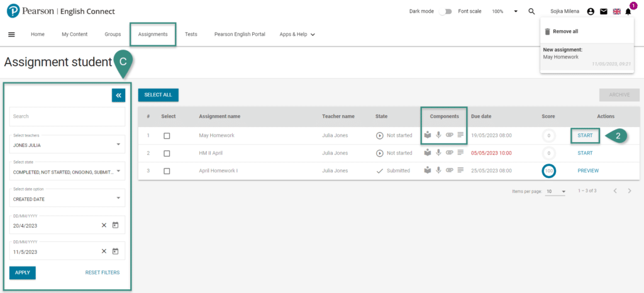Open the Apps & Help menu

297,35
